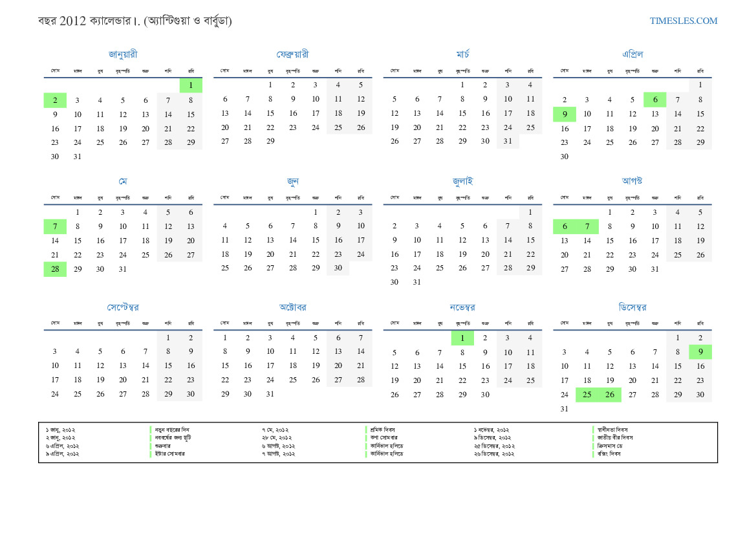Pick February 29 in the calendar
This screenshot has height=535, width=756.
[270, 141]
